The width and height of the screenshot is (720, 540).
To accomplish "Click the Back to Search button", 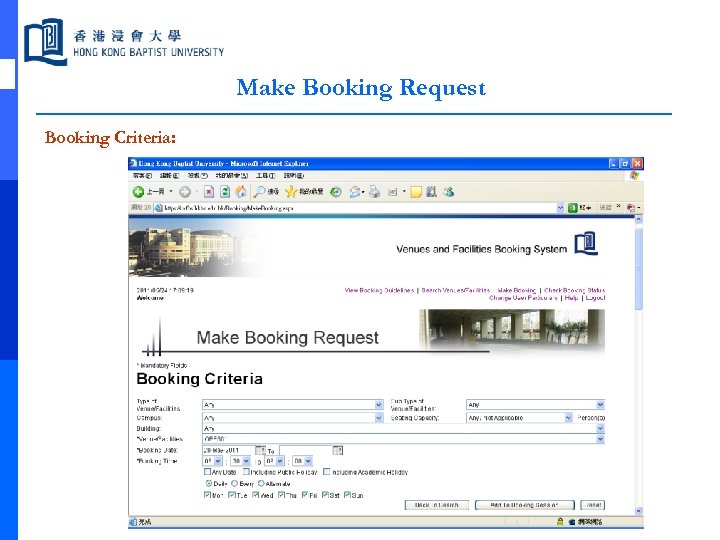I will tap(437, 505).
